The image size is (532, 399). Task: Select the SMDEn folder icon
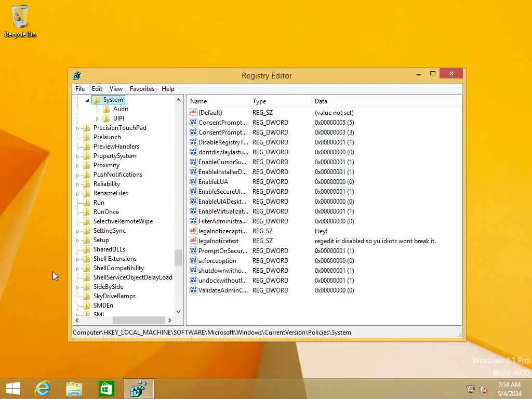pyautogui.click(x=87, y=305)
